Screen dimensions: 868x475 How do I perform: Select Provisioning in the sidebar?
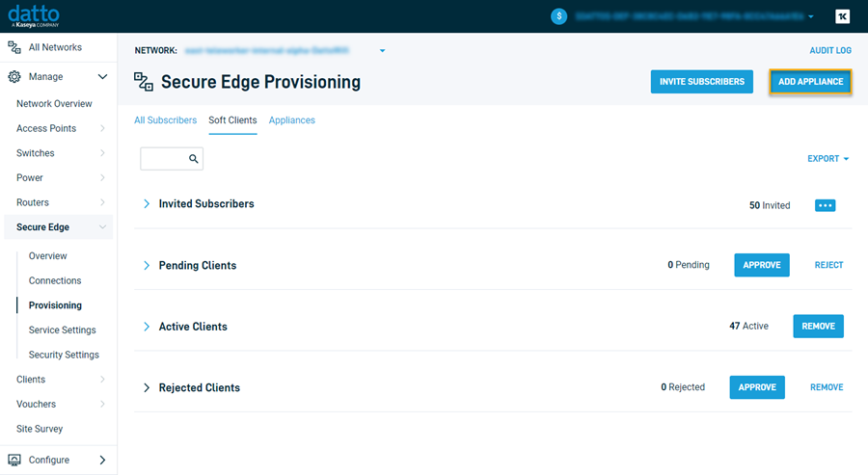pos(55,305)
